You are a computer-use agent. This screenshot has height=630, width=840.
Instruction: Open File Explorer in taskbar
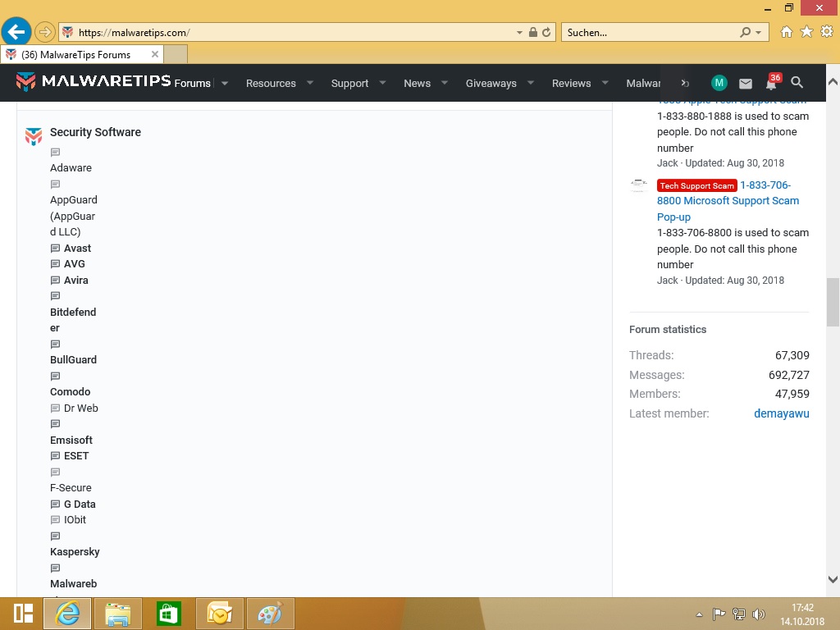pyautogui.click(x=118, y=614)
